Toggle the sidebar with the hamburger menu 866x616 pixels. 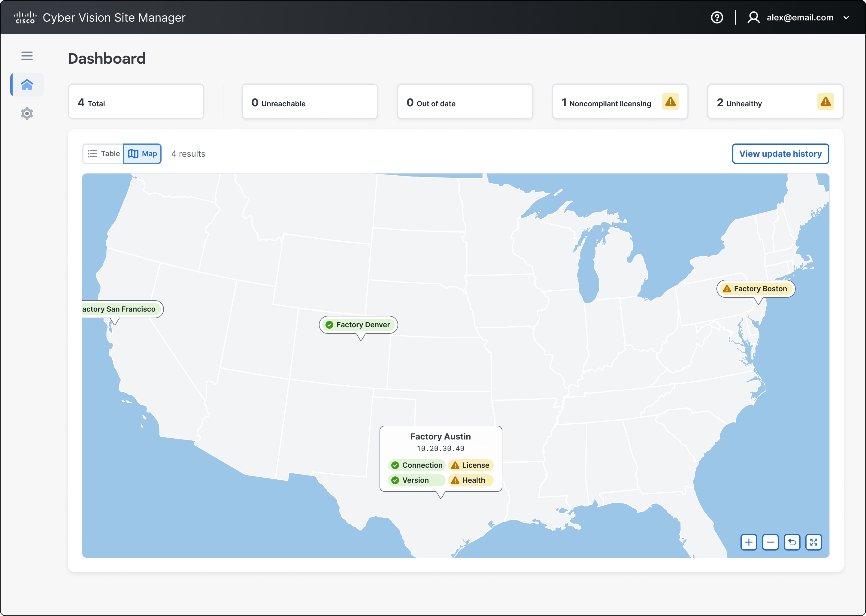27,56
